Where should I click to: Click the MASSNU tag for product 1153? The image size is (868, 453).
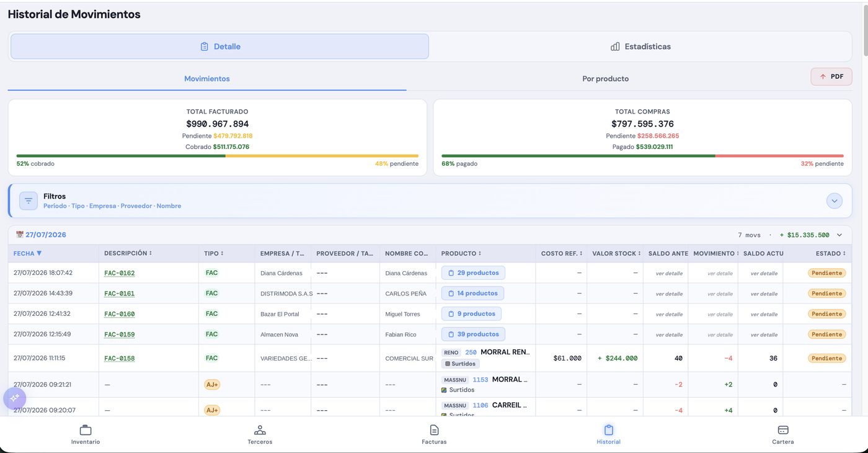point(454,380)
